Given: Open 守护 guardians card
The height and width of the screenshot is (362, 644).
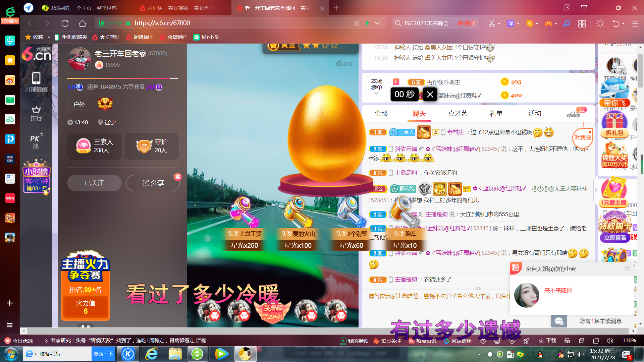Looking at the screenshot, I should 152,146.
